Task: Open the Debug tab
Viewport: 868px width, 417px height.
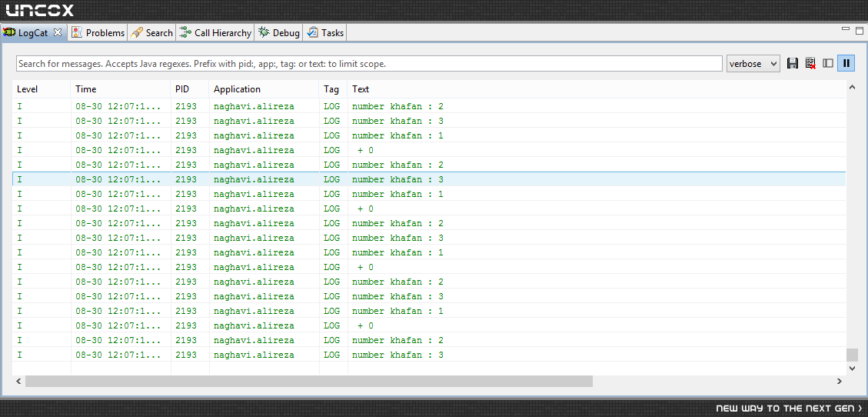Action: coord(278,32)
